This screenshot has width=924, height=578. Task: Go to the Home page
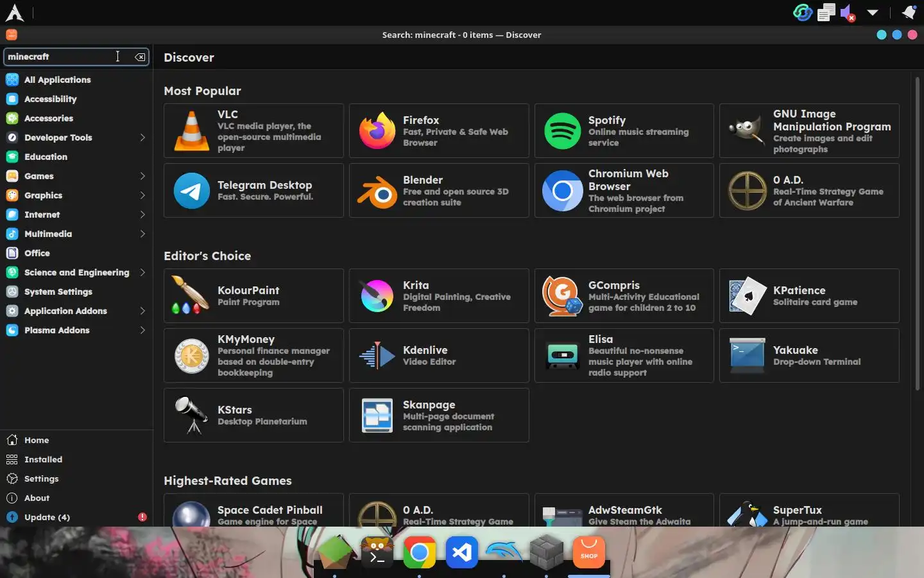(x=76, y=440)
